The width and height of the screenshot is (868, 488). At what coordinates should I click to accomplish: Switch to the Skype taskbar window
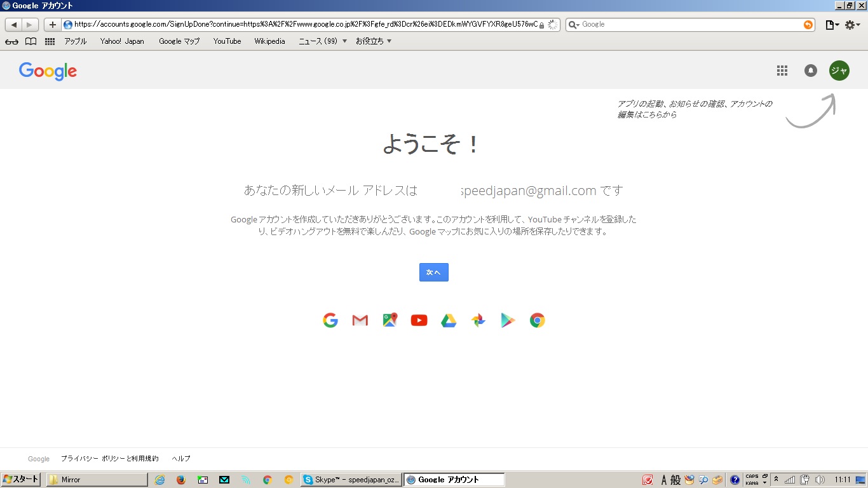(x=351, y=480)
